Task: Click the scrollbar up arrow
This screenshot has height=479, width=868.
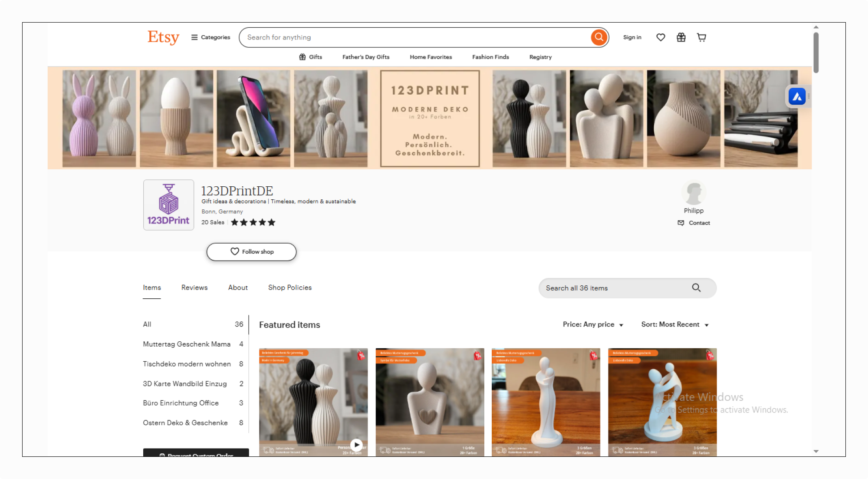Action: [x=816, y=27]
